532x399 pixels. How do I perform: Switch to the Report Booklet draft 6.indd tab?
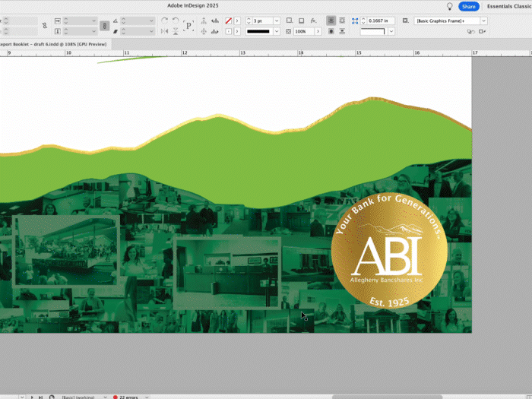(x=54, y=44)
